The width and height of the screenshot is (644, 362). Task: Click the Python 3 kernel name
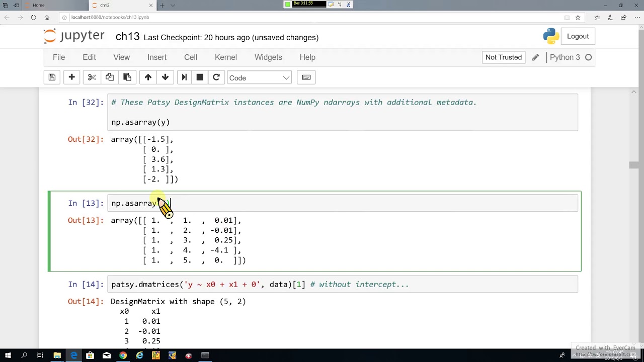[565, 57]
